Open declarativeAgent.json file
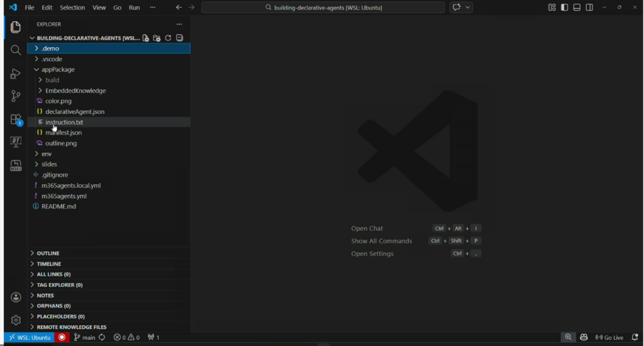644x346 pixels. (75, 111)
